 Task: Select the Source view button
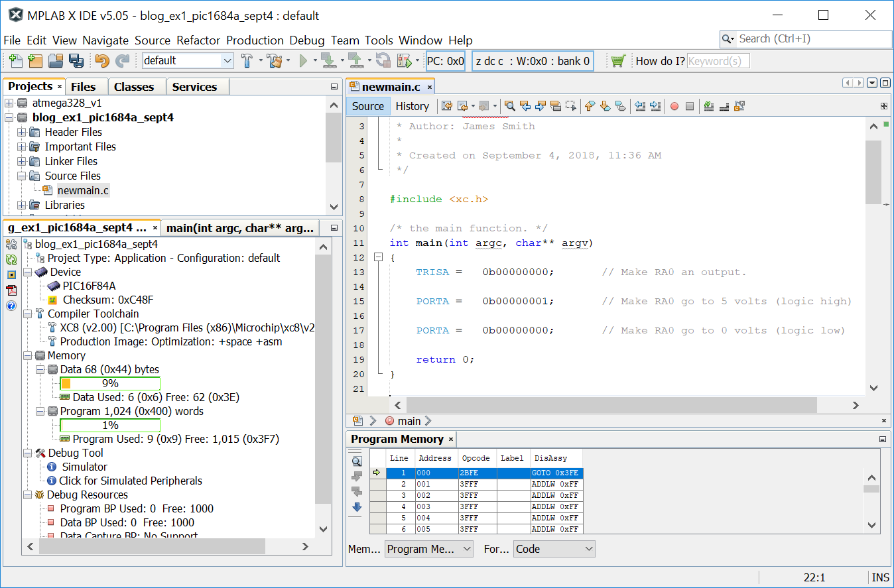(367, 106)
